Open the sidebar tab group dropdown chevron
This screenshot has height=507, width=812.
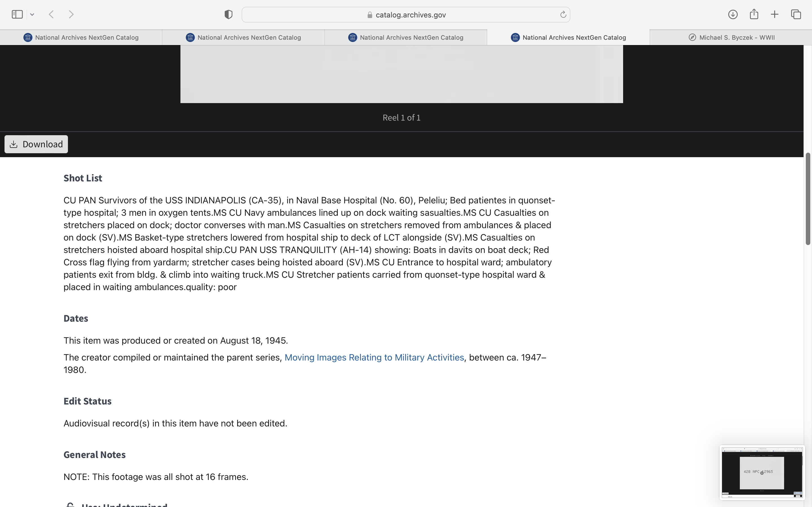click(x=32, y=14)
